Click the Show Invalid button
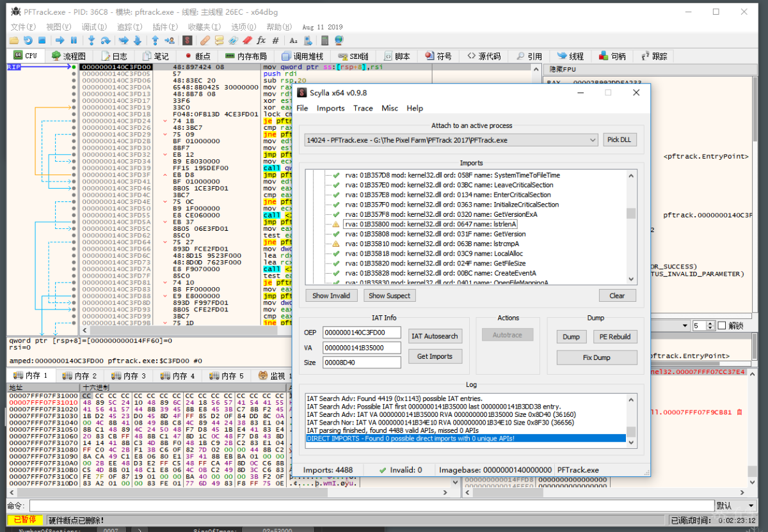This screenshot has height=532, width=768. click(332, 295)
